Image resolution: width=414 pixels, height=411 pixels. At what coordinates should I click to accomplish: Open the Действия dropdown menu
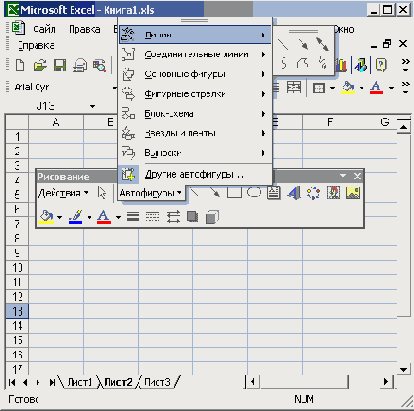tap(63, 193)
